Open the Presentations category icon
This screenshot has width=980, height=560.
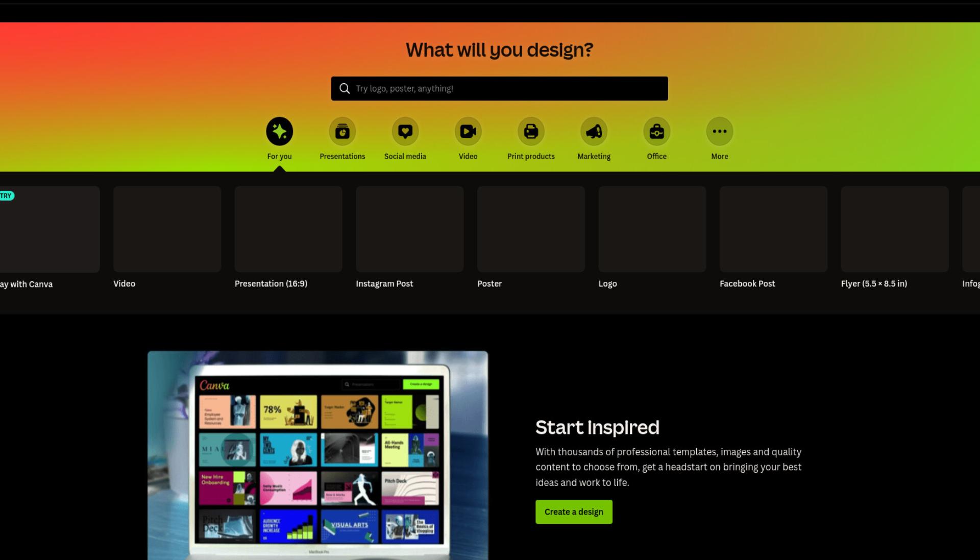pos(342,131)
